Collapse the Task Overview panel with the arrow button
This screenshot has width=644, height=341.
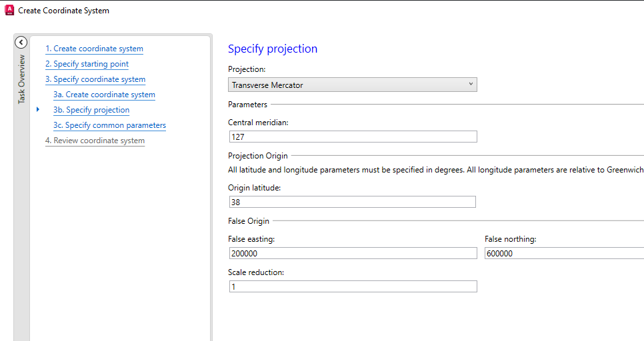click(x=21, y=42)
